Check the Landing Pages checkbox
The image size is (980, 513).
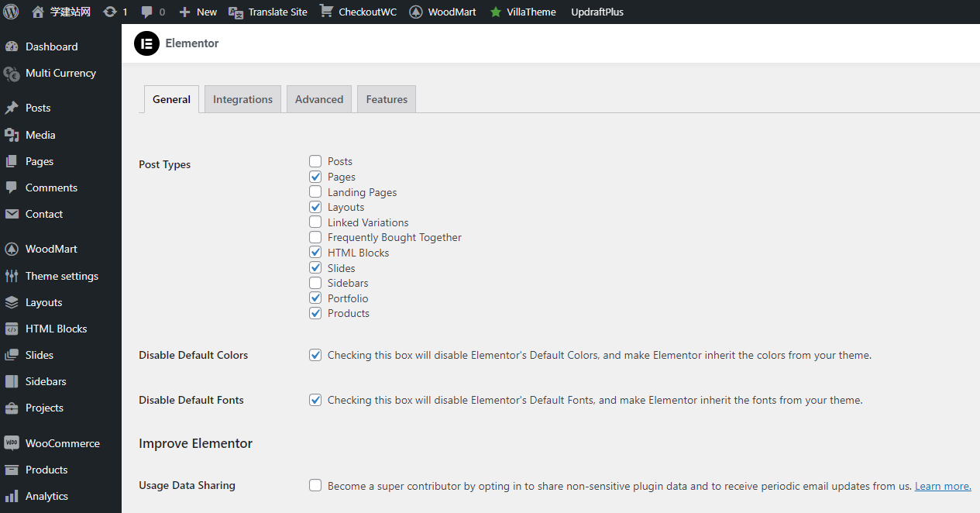pyautogui.click(x=315, y=191)
